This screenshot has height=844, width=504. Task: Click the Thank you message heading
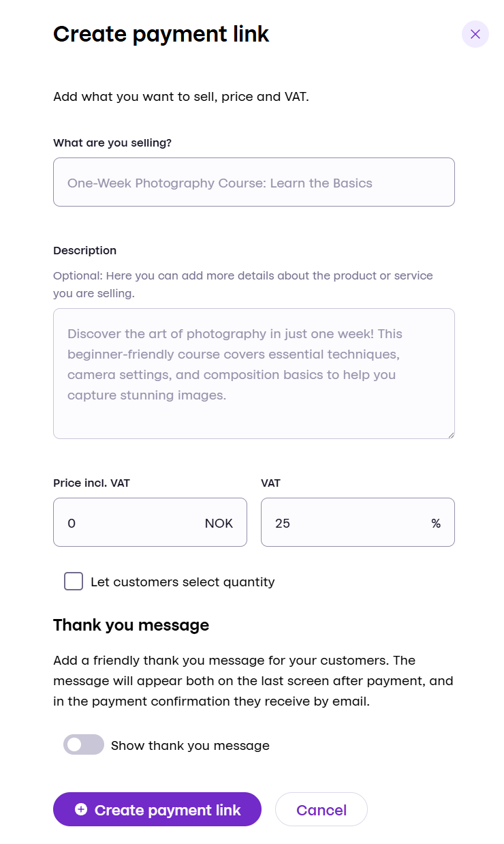(131, 624)
